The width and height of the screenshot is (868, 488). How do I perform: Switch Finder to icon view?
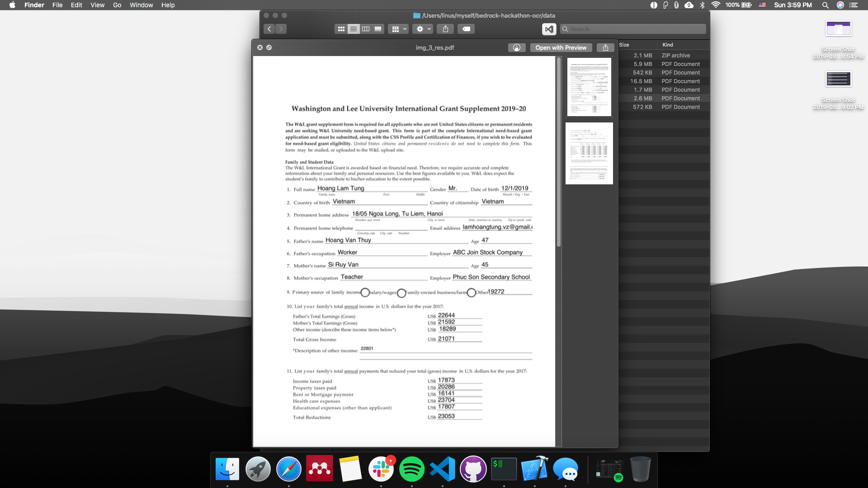click(341, 29)
